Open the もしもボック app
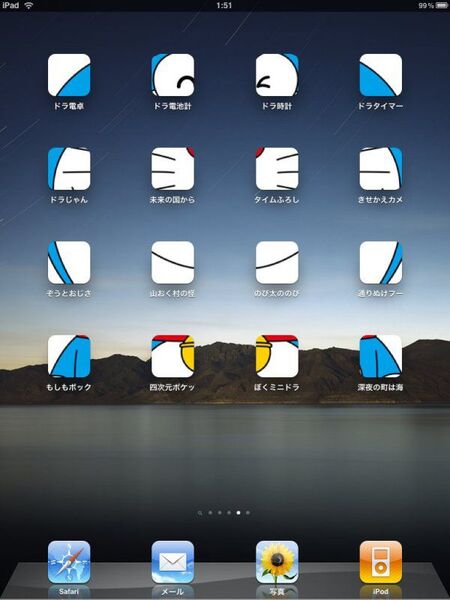The height and width of the screenshot is (600, 450). point(69,356)
